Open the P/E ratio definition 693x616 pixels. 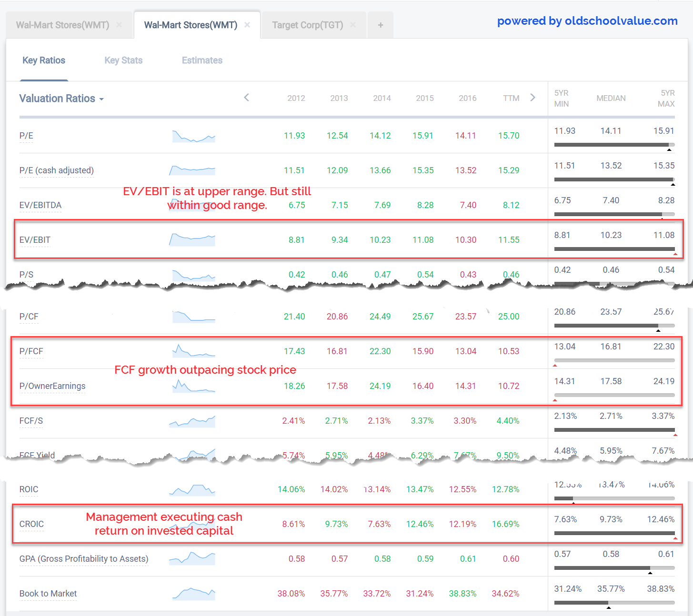[x=26, y=136]
